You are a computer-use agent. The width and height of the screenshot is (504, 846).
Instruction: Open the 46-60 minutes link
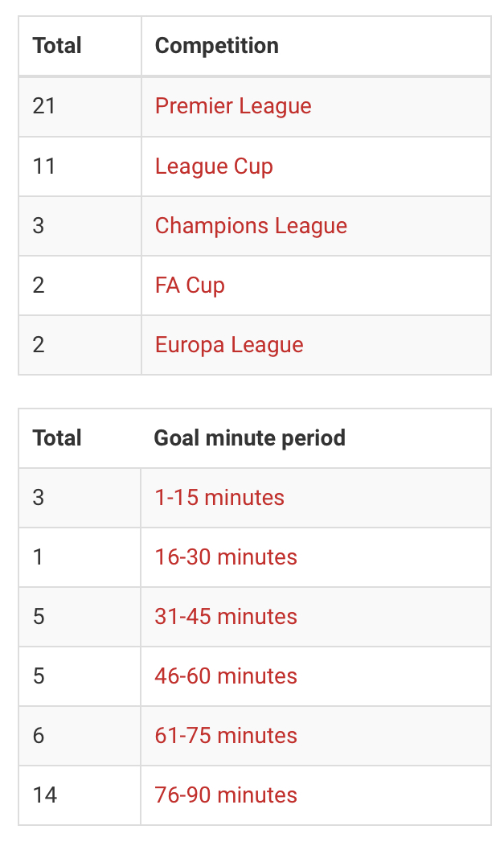pyautogui.click(x=226, y=676)
